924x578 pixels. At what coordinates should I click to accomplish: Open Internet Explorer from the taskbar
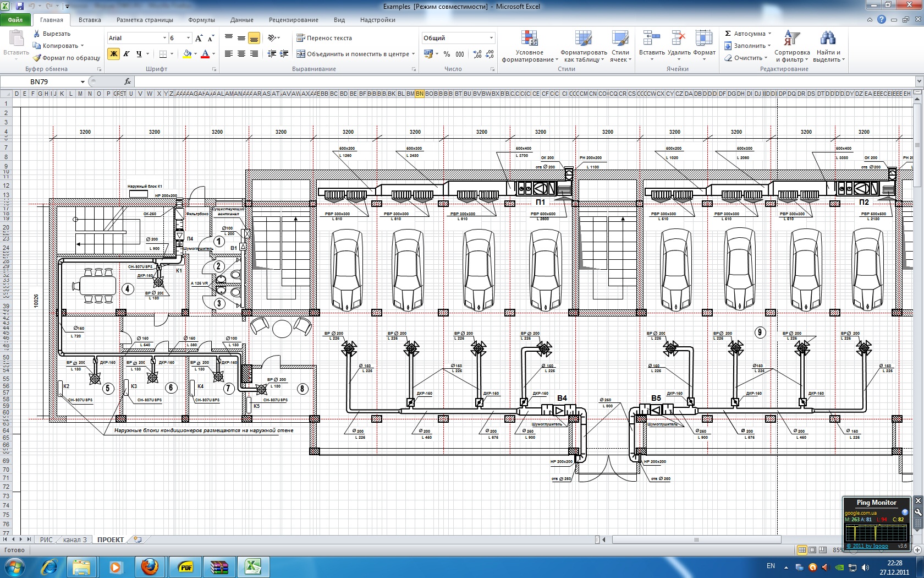(x=50, y=566)
